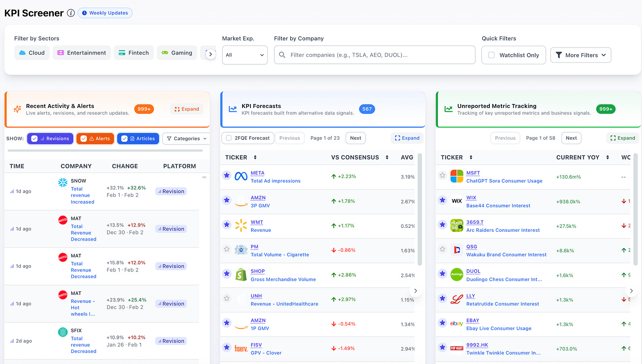Open AMZN 3P GMV link
Viewport: 642px width, 364px height.
[x=260, y=205]
